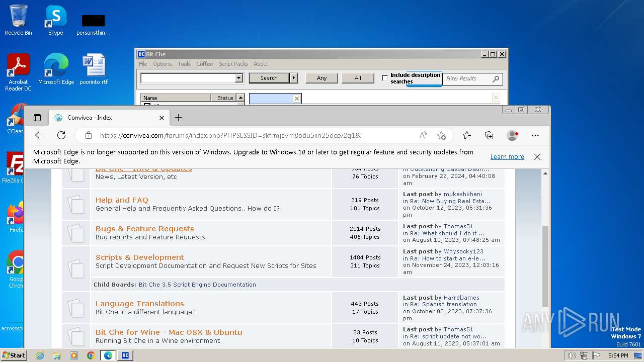
Task: Open the personsthin desktop file
Action: (x=94, y=24)
